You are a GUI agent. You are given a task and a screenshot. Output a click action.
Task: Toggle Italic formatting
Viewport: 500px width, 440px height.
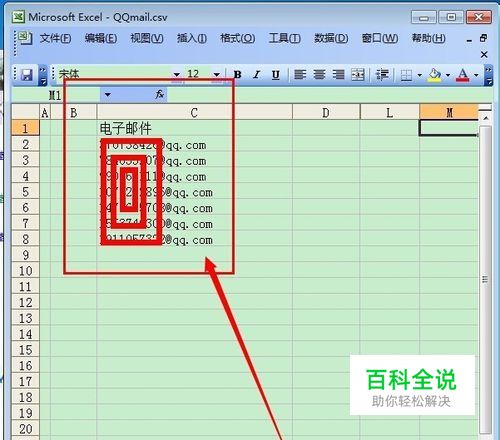click(x=256, y=74)
